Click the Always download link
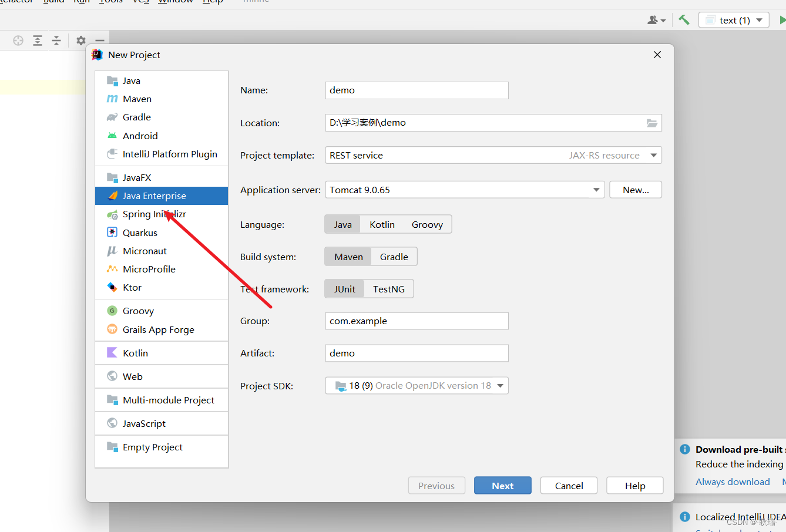Image resolution: width=786 pixels, height=532 pixels. (x=733, y=482)
